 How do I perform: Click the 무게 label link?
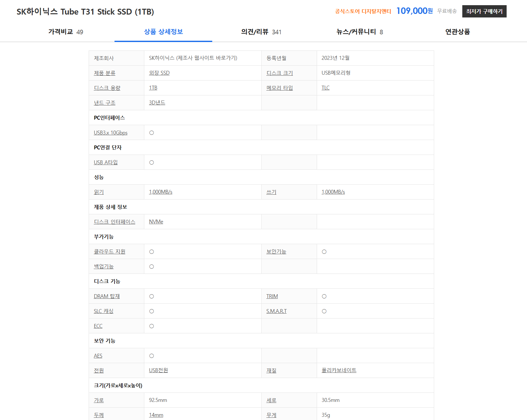coord(271,415)
